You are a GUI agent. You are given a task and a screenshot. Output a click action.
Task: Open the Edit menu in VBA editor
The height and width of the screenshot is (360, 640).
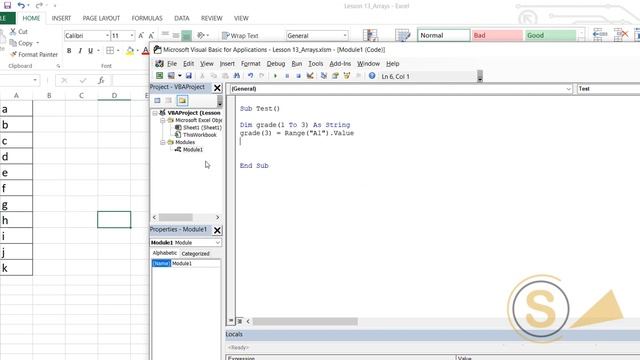(188, 64)
